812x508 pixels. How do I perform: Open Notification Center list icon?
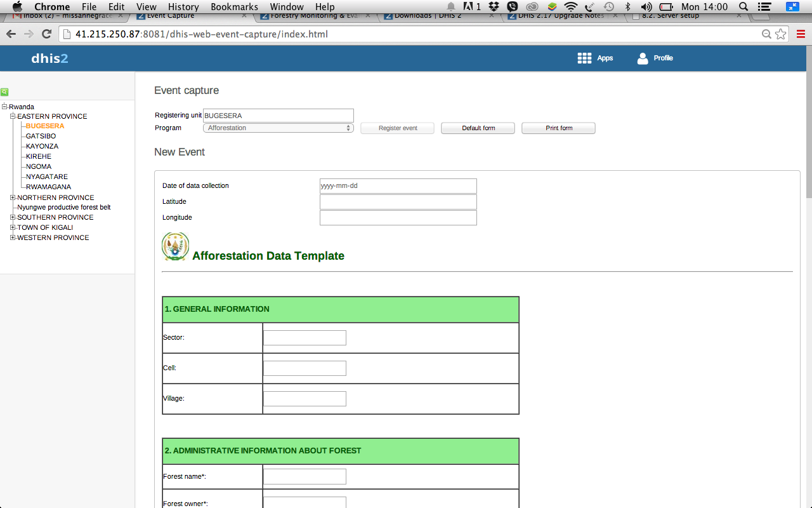coord(764,7)
